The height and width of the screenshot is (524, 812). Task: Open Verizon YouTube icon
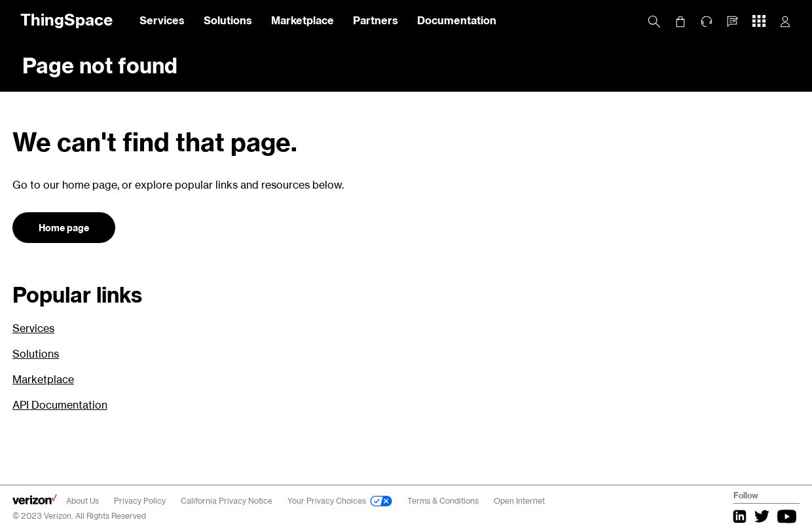coord(786,516)
